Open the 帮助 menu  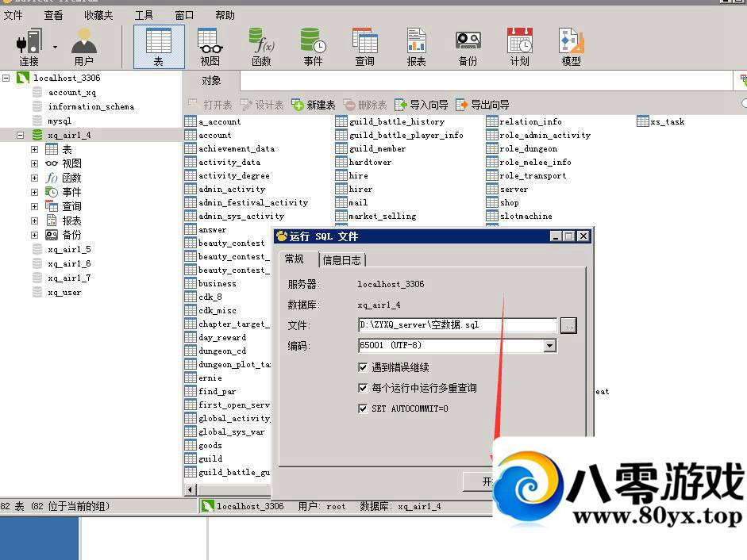click(225, 16)
